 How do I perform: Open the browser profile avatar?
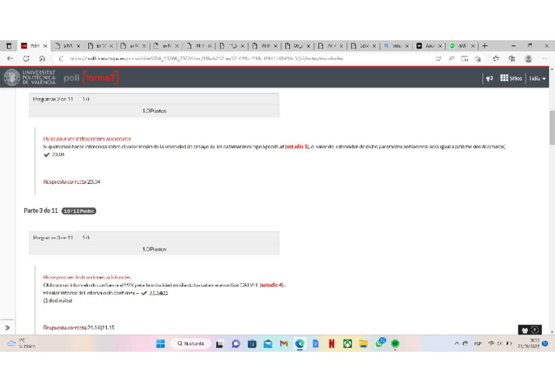528,58
